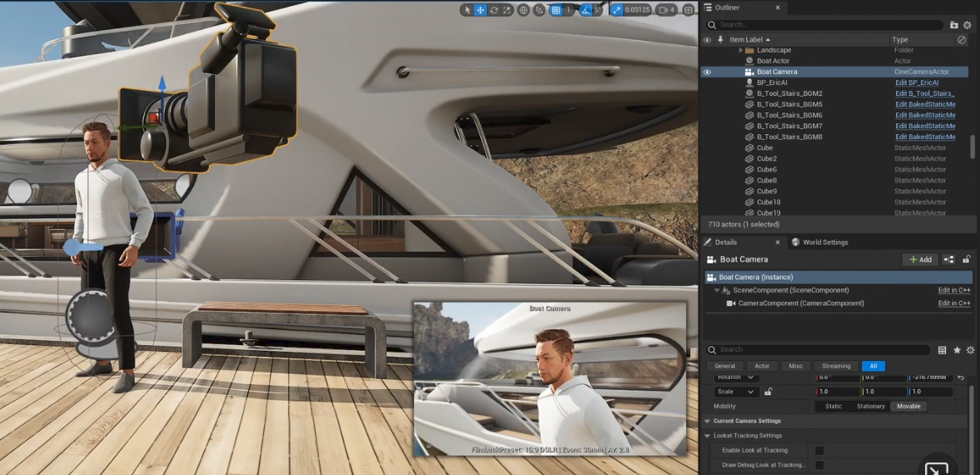Click the pin column header icon
The image size is (980, 475).
[720, 39]
